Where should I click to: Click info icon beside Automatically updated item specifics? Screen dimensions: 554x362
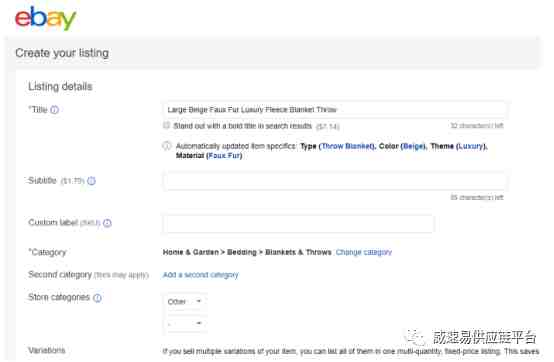167,146
